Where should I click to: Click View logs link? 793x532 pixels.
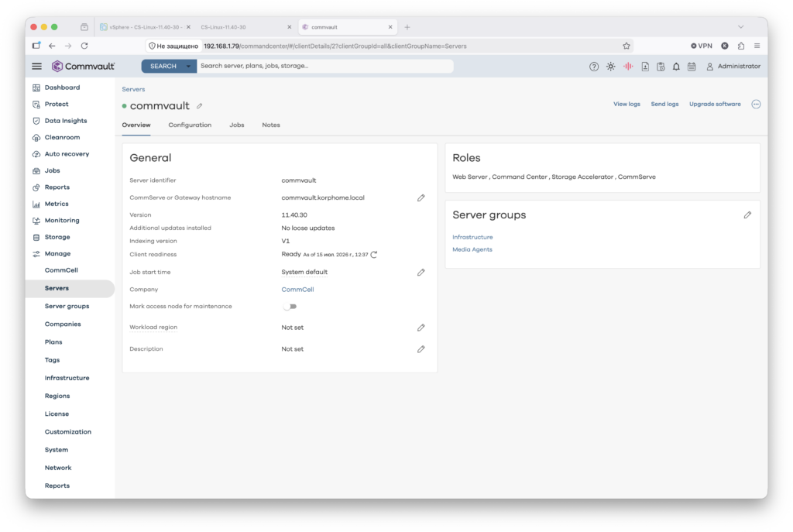[x=627, y=105]
